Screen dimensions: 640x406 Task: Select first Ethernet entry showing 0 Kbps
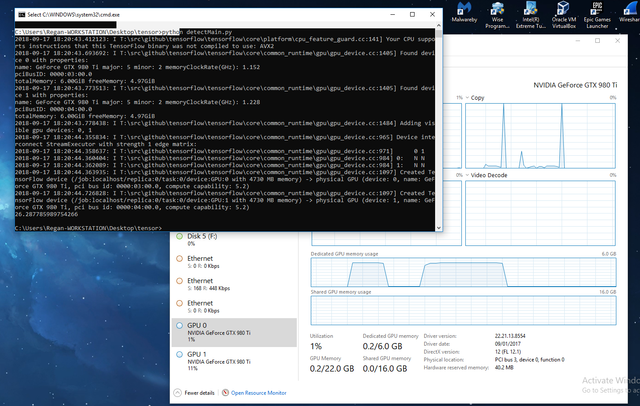[x=234, y=262]
